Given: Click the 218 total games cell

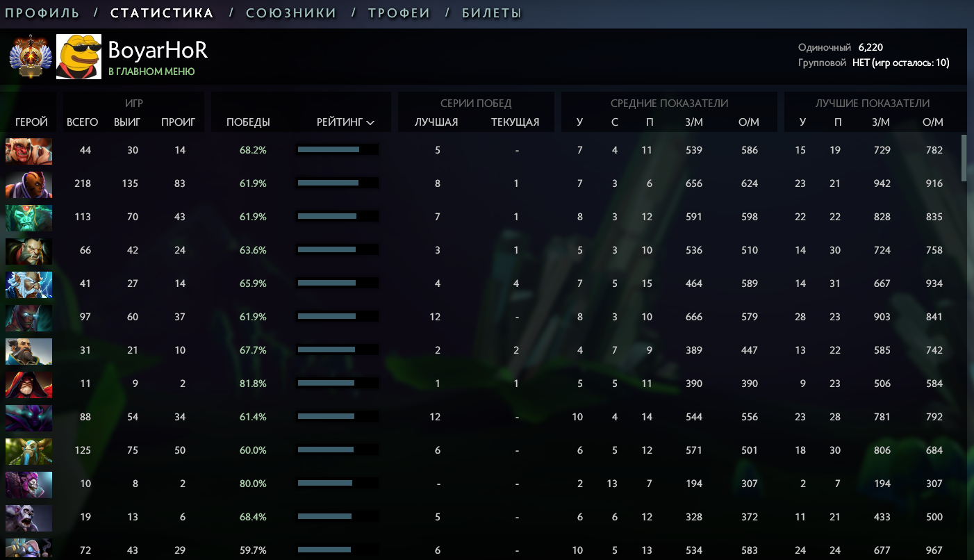Looking at the screenshot, I should [83, 183].
